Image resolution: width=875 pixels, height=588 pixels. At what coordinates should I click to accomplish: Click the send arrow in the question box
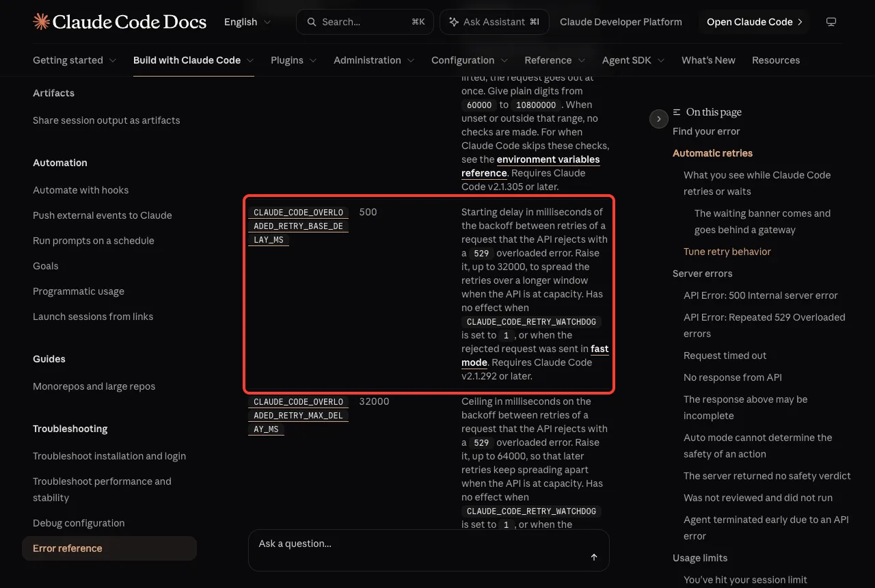coord(594,557)
